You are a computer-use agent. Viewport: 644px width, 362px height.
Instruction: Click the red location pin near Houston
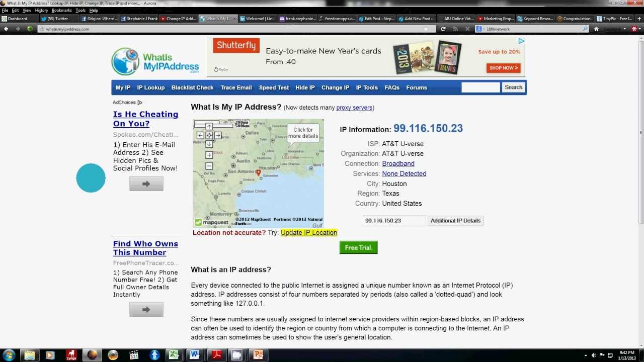(x=258, y=173)
